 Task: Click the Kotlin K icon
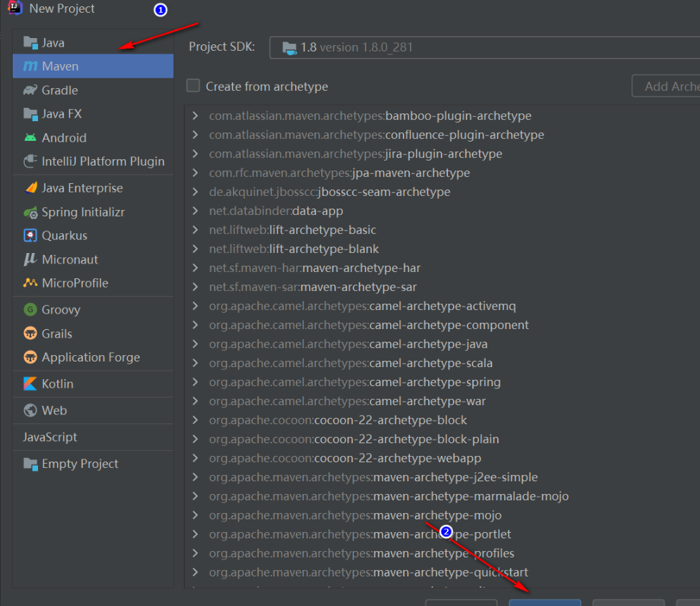click(30, 383)
